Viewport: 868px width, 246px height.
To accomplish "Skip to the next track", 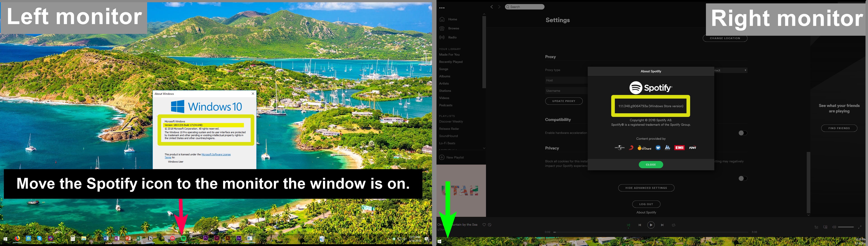I will 662,225.
